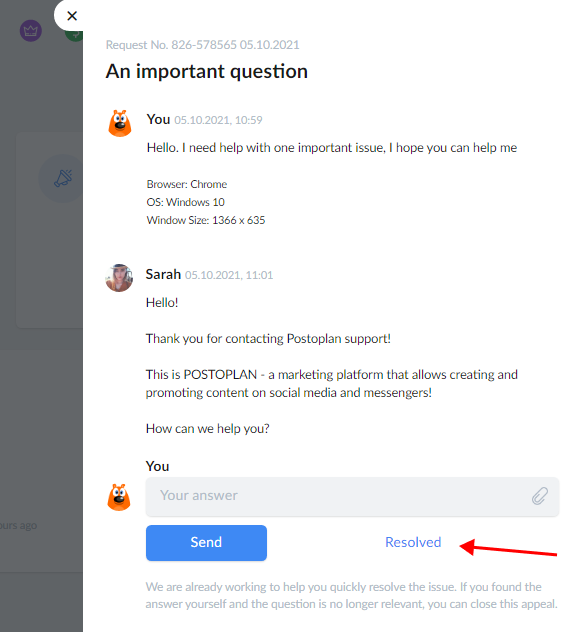Click the "How can we help you?" text
Screen dimensions: 580x632
pyautogui.click(x=207, y=428)
